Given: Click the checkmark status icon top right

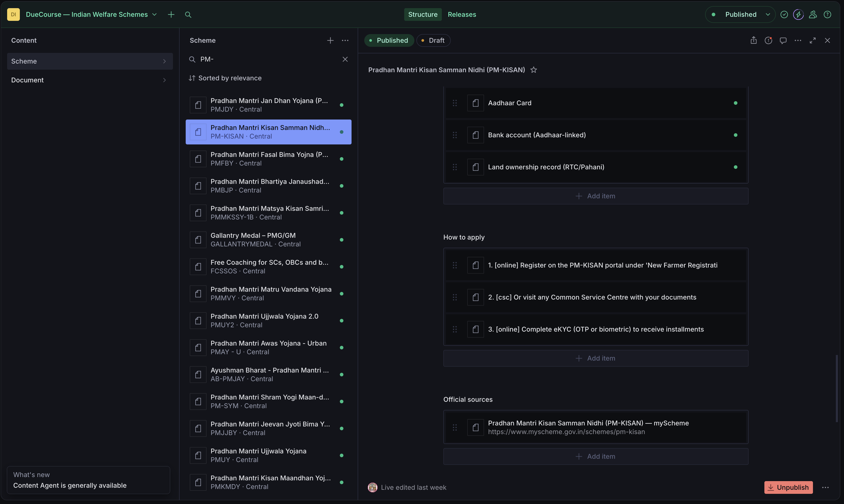Looking at the screenshot, I should [x=784, y=14].
